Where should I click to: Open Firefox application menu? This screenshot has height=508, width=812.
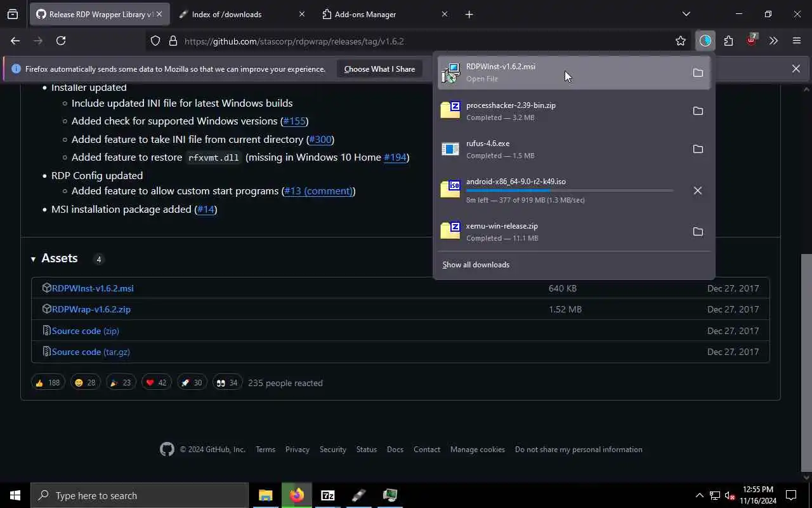(797, 41)
